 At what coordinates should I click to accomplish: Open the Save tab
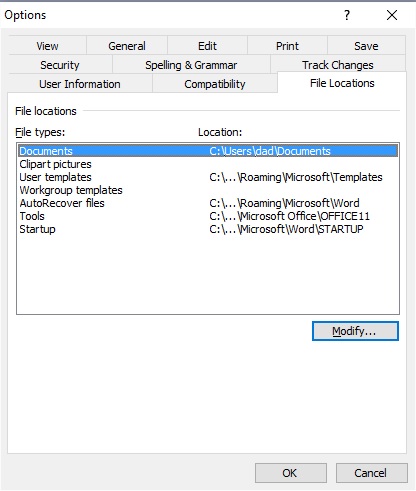[366, 46]
